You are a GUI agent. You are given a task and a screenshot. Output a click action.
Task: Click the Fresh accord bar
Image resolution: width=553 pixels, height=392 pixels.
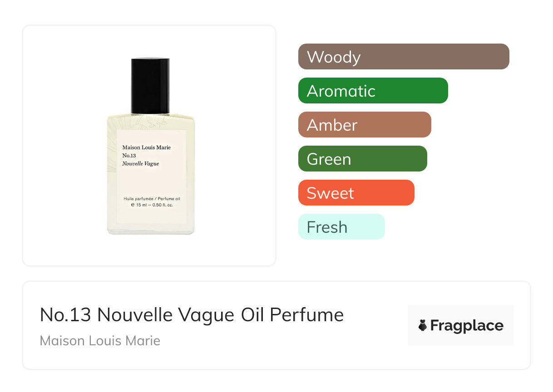[x=341, y=227]
